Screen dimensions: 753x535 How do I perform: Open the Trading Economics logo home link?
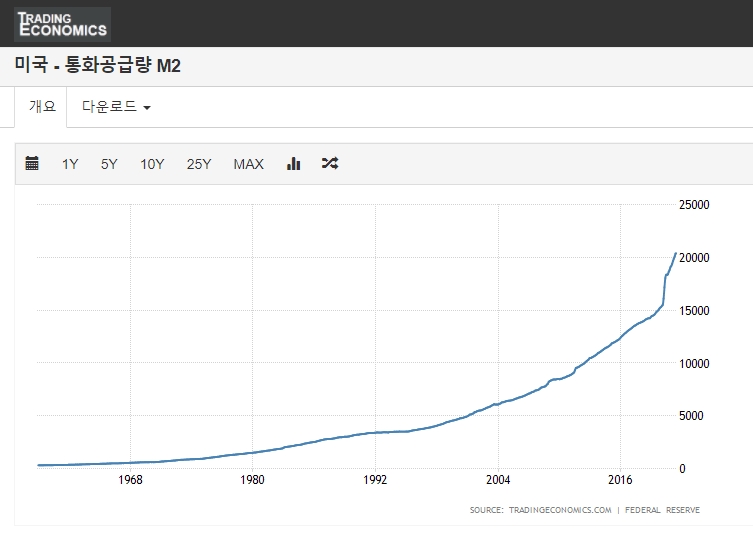62,24
